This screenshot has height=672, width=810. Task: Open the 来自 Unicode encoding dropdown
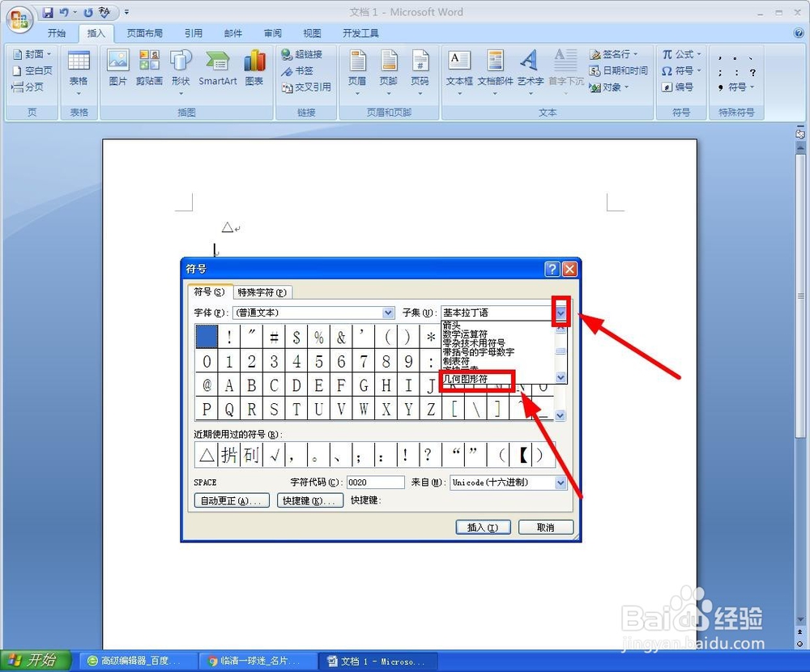561,483
